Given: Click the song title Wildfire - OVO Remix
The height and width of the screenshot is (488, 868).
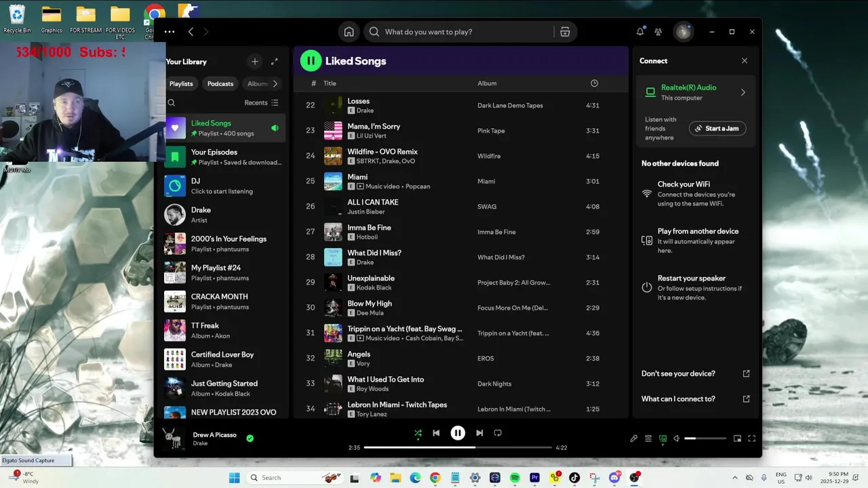Looking at the screenshot, I should tap(382, 152).
